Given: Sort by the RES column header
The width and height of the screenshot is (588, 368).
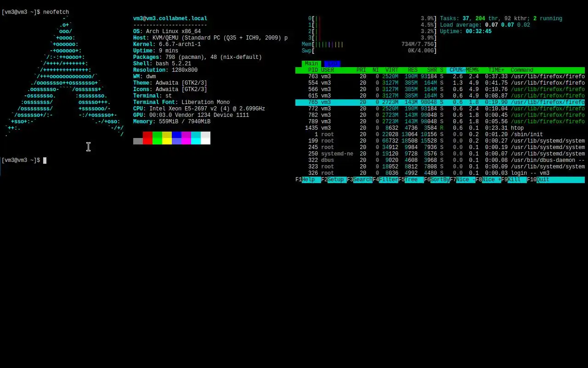Looking at the screenshot, I should click(x=413, y=70).
